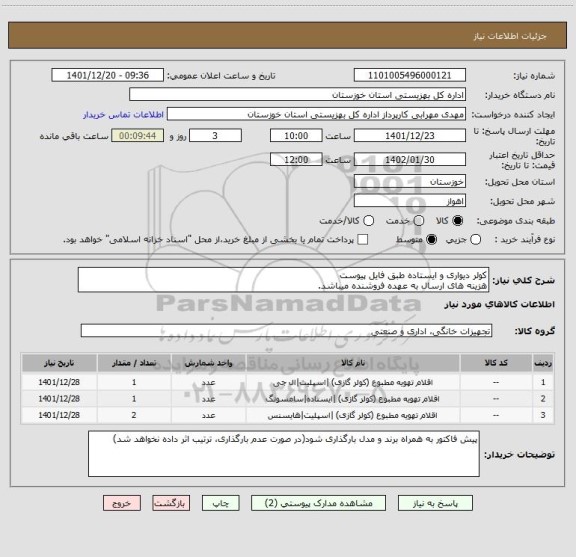The height and width of the screenshot is (557, 576).
Task: Click the 1401/12/28 date in row one
Action: pyautogui.click(x=59, y=382)
